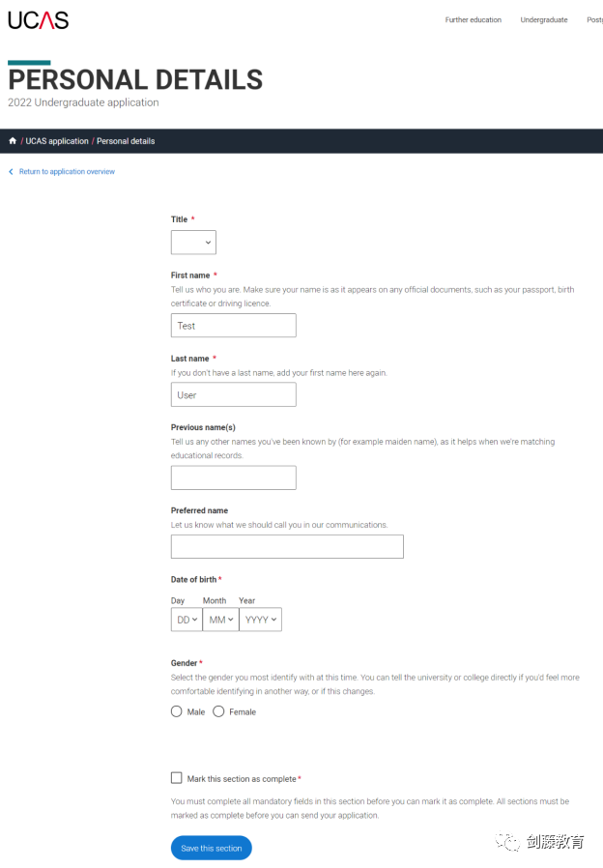Click the Personal details breadcrumb item
603x868 pixels.
(x=126, y=141)
